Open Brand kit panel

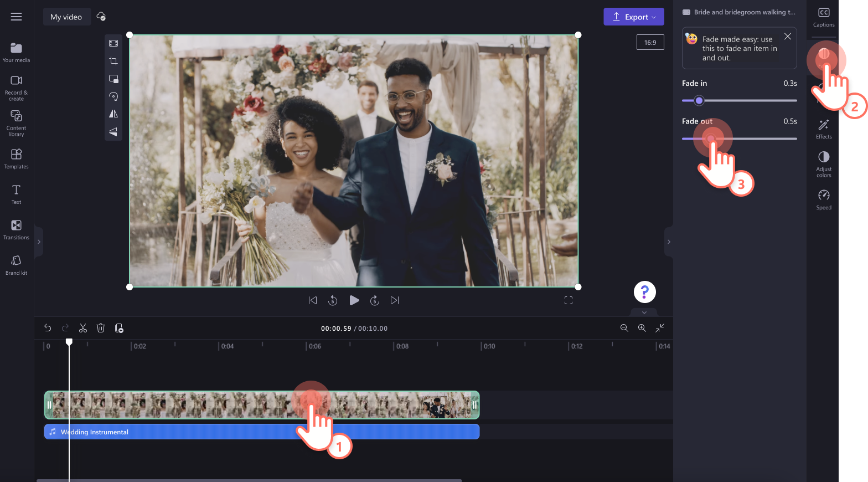click(x=17, y=265)
